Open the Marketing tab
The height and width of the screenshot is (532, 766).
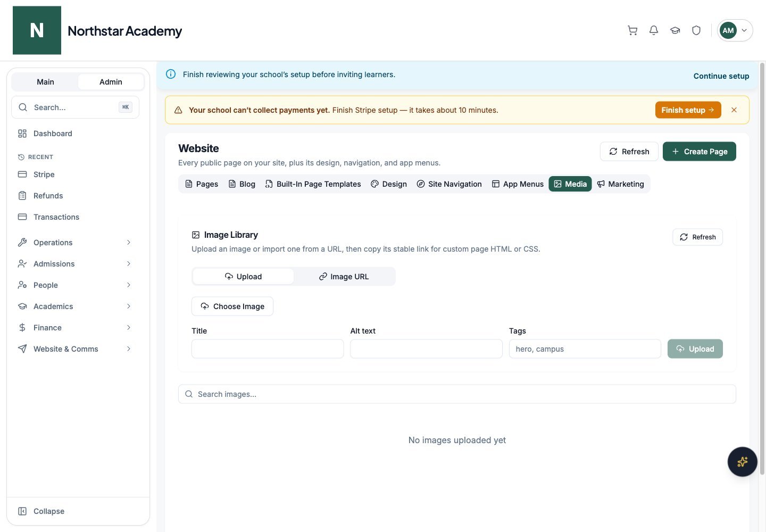pyautogui.click(x=621, y=184)
